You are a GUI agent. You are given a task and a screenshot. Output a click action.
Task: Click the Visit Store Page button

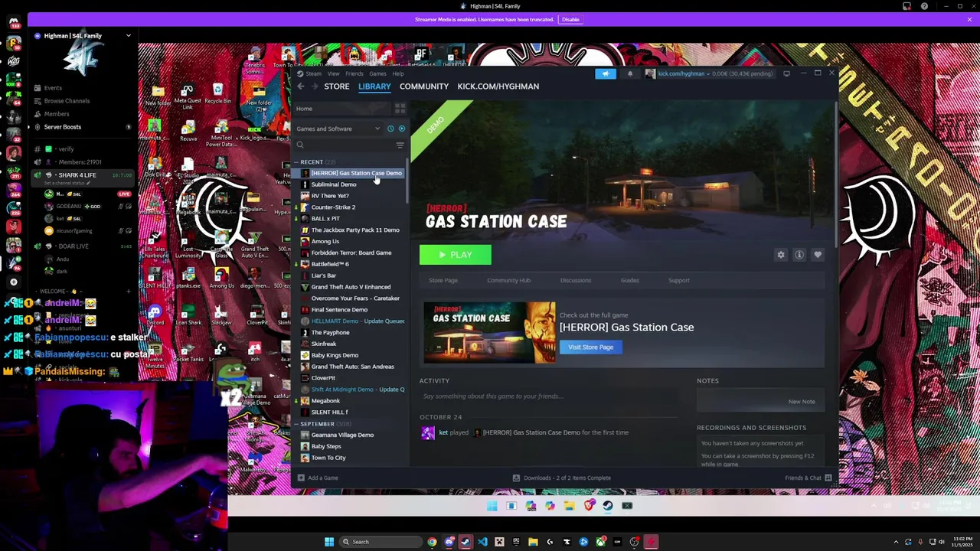point(590,347)
